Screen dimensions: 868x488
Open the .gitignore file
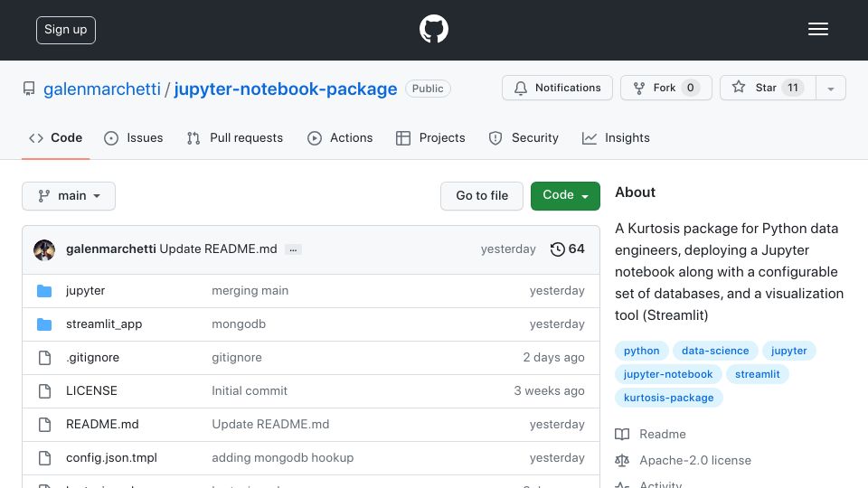tap(92, 358)
